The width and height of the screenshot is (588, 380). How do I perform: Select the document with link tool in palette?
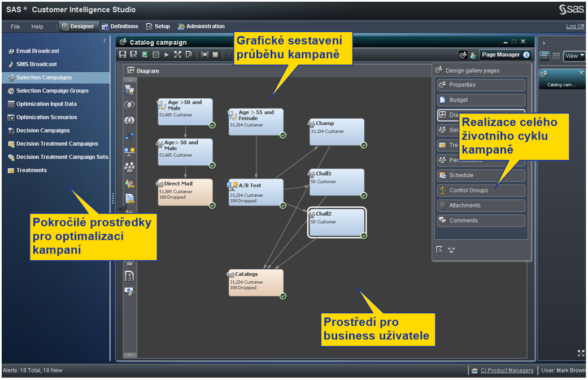coord(130,198)
